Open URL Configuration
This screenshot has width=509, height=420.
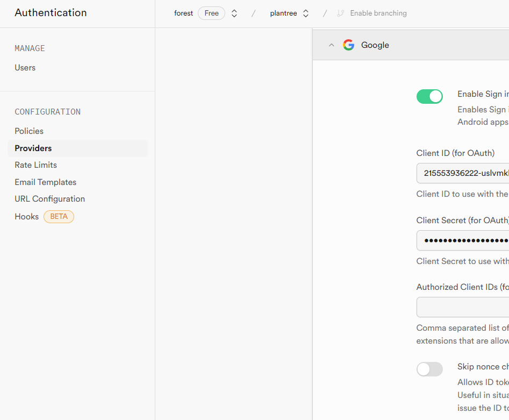coord(49,199)
